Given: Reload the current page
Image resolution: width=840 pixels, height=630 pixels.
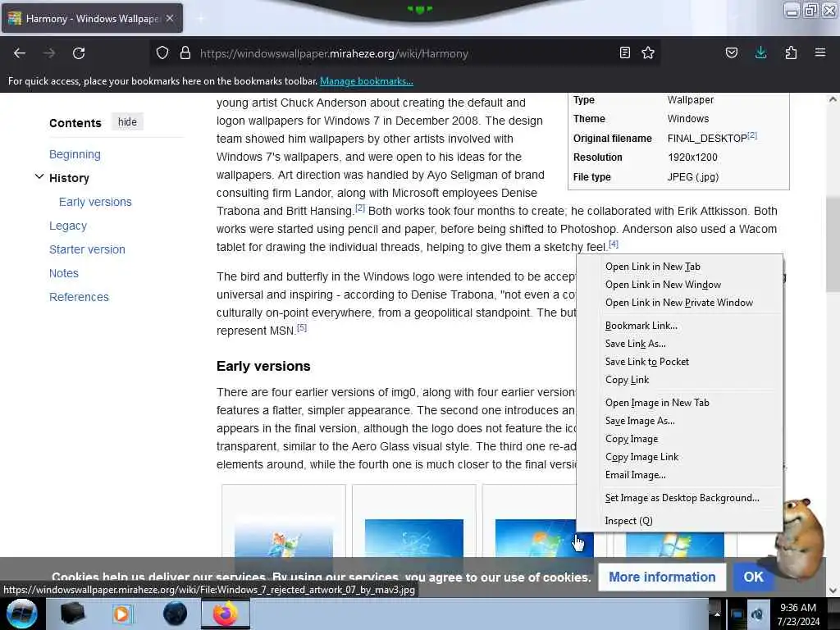Looking at the screenshot, I should [79, 53].
